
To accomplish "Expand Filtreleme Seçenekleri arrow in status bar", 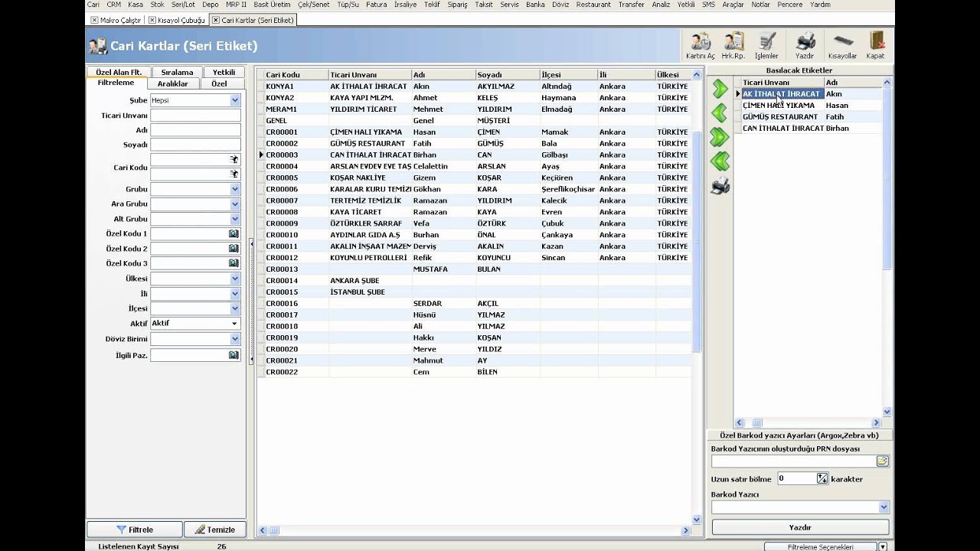I will pos(883,547).
